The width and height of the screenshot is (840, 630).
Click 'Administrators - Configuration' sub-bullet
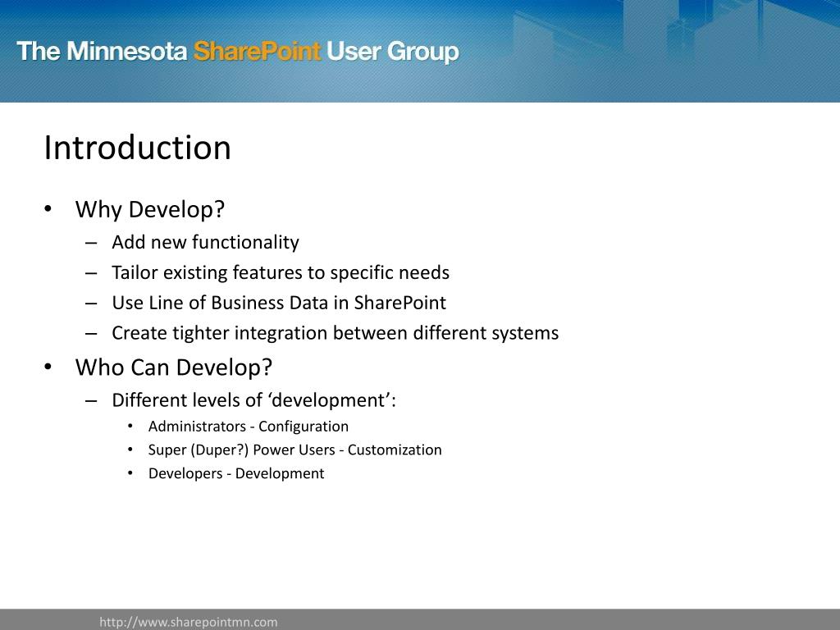(248, 427)
